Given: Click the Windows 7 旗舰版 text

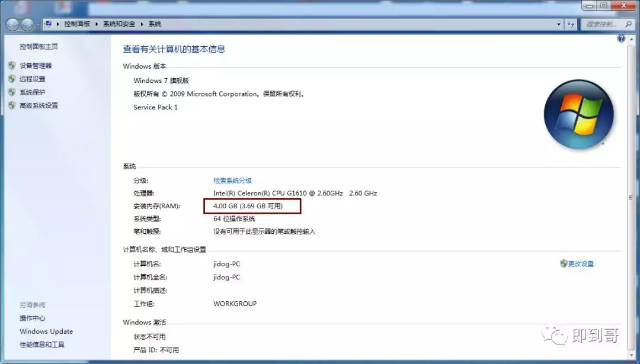Looking at the screenshot, I should coord(161,80).
